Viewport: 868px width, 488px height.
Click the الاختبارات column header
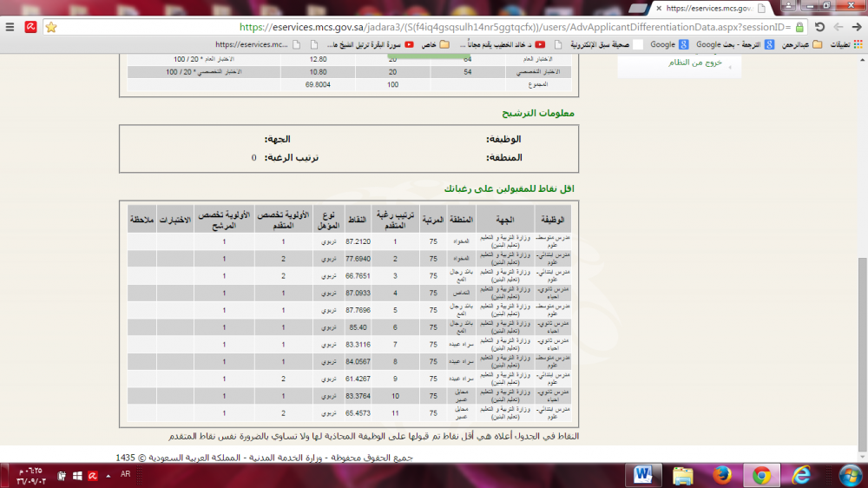[x=175, y=220]
